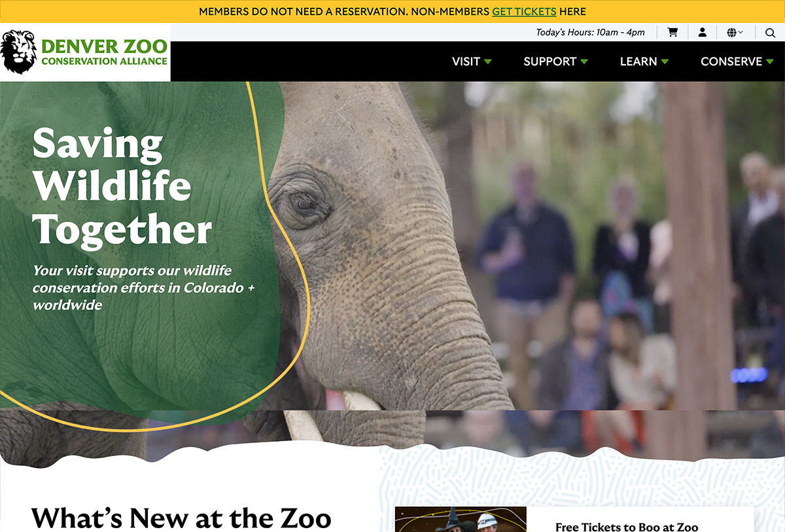
Task: Open the globe language selector
Action: click(735, 32)
